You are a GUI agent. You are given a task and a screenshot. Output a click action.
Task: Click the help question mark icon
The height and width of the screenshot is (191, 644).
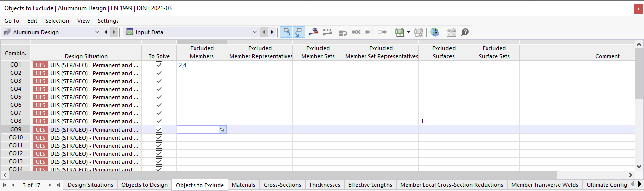pos(465,32)
